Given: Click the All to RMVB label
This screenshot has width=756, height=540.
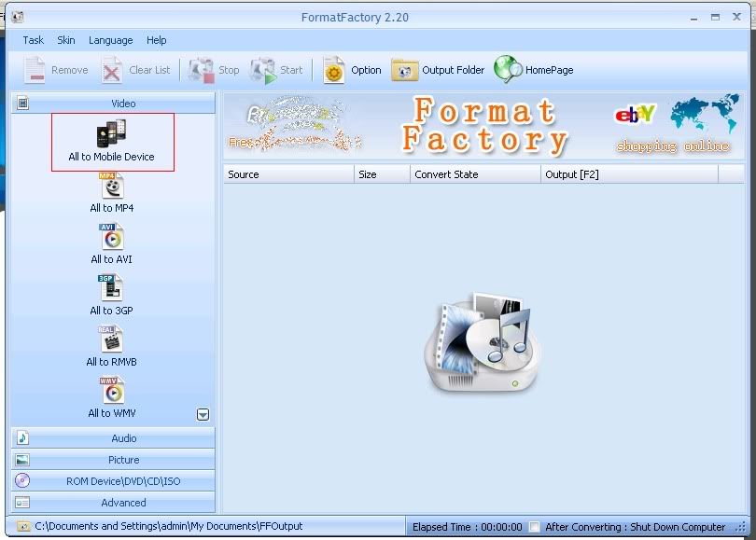Looking at the screenshot, I should click(111, 362).
